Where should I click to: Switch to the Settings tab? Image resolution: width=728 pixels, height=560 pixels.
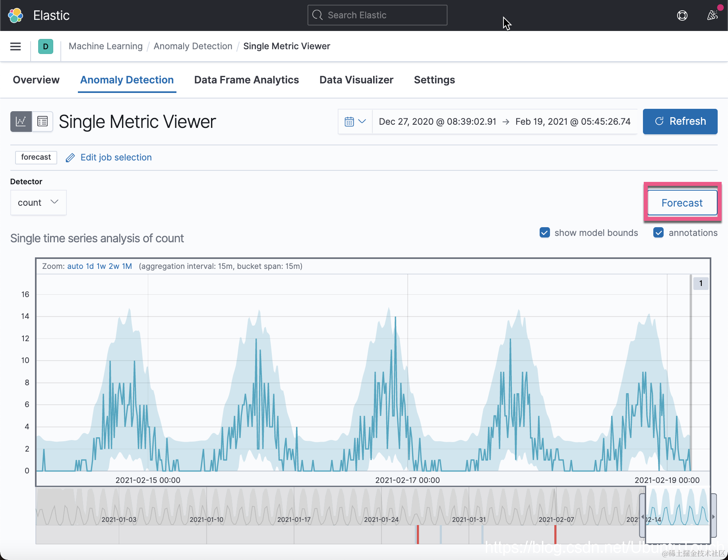coord(434,80)
